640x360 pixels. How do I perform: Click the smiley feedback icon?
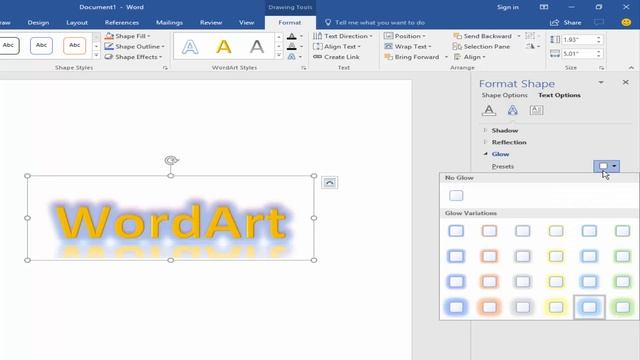point(626,22)
